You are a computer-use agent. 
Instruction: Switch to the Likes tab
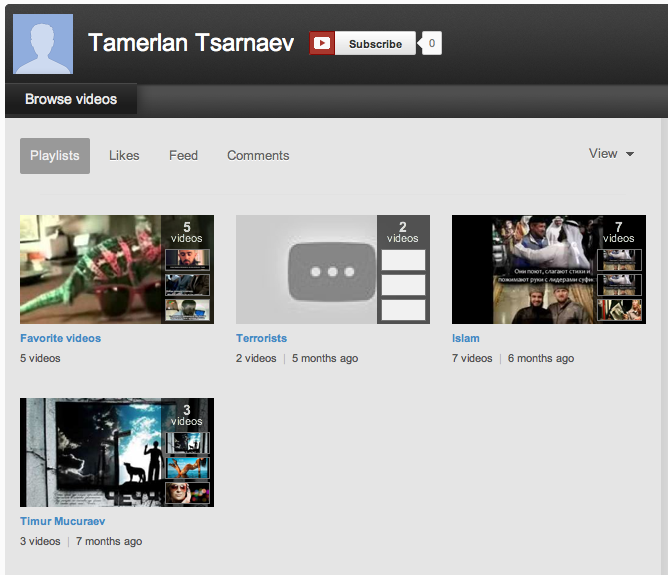tap(124, 155)
